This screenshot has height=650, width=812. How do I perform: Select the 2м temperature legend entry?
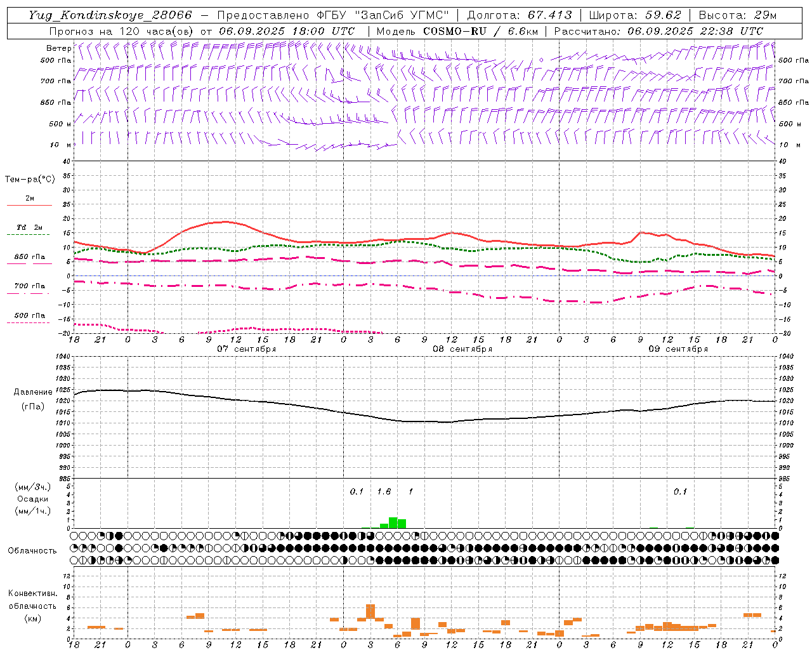[30, 199]
